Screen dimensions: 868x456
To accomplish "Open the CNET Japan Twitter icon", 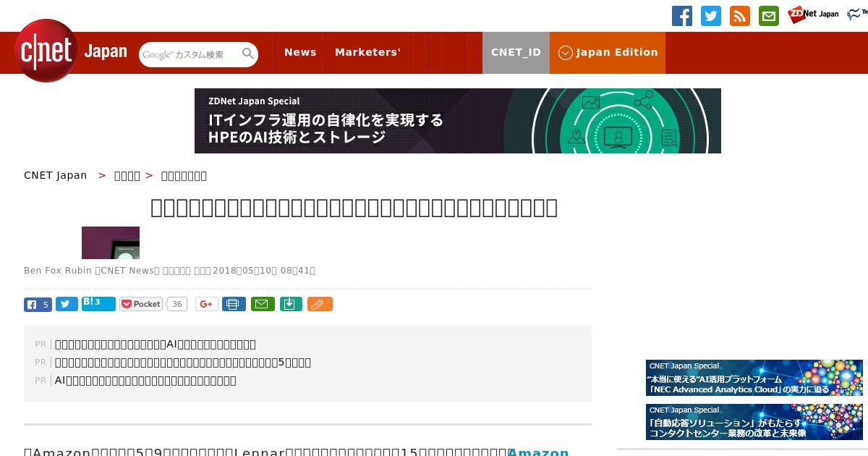I will click(711, 16).
